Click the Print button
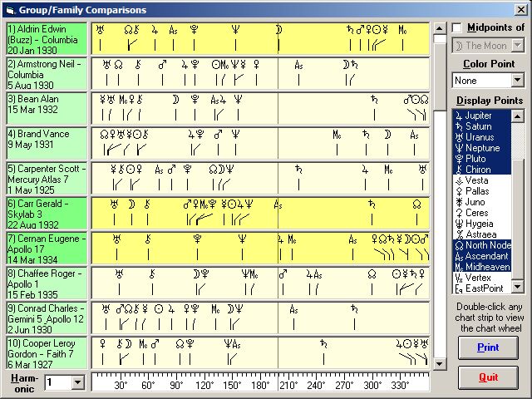This screenshot has width=532, height=399. point(488,347)
